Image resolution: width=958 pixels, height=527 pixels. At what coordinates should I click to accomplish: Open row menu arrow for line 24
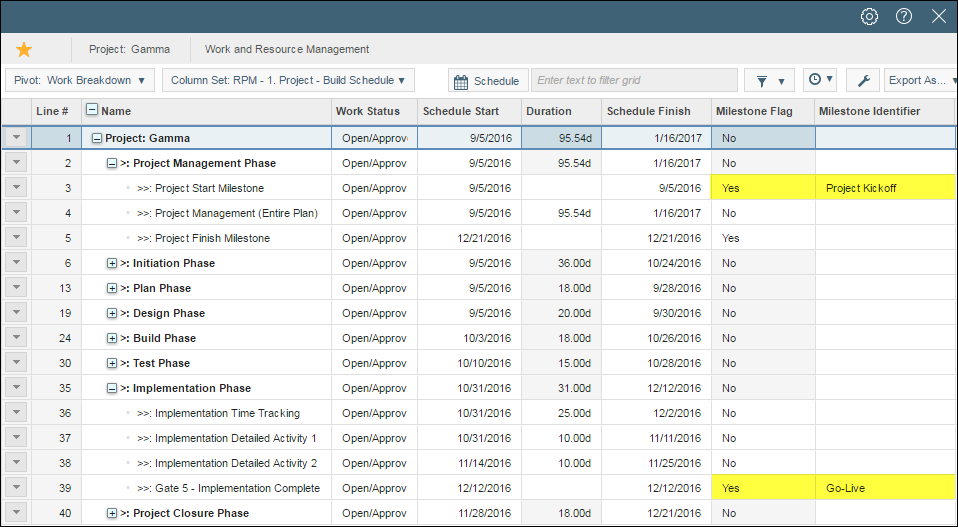(16, 338)
